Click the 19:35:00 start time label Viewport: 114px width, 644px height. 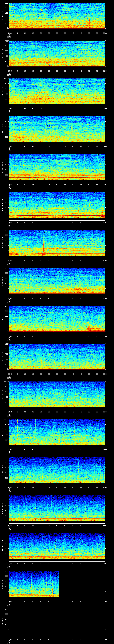[9, 639]
